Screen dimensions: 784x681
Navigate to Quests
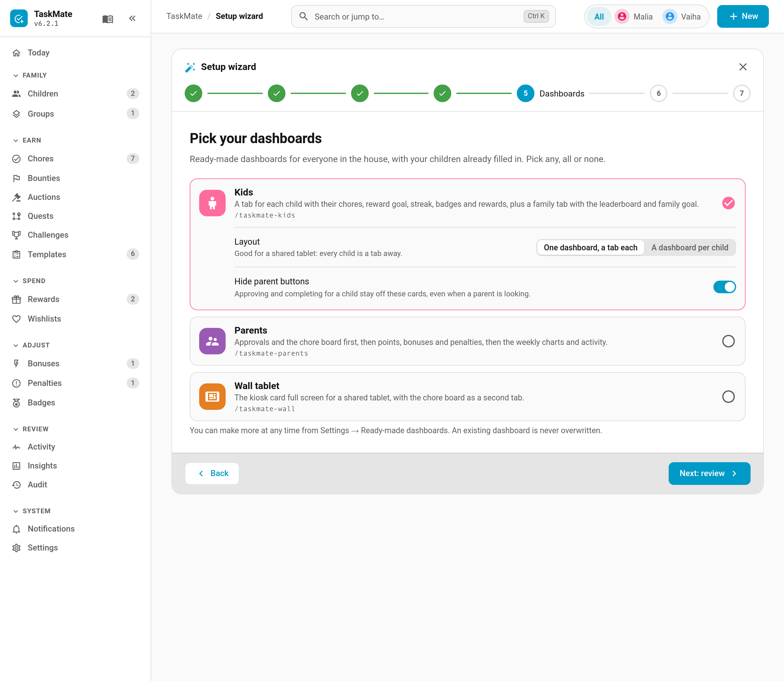pos(75,216)
